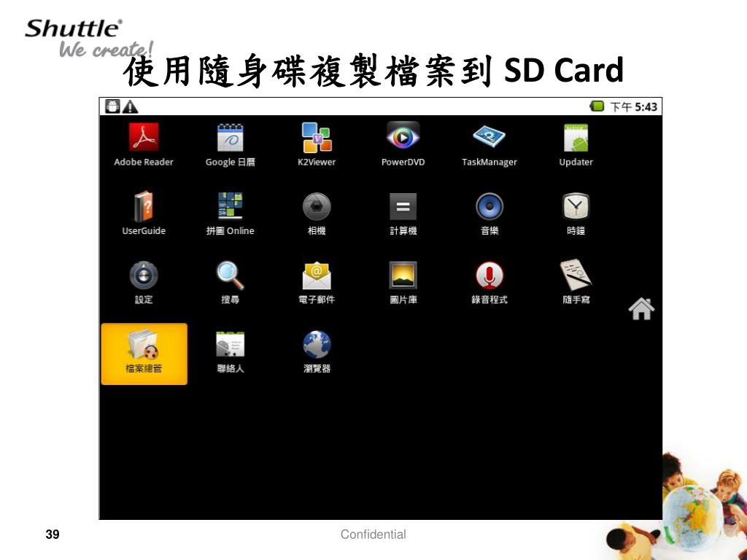Open the 搜尋 search app
This screenshot has height=560, width=747.
[x=230, y=282]
